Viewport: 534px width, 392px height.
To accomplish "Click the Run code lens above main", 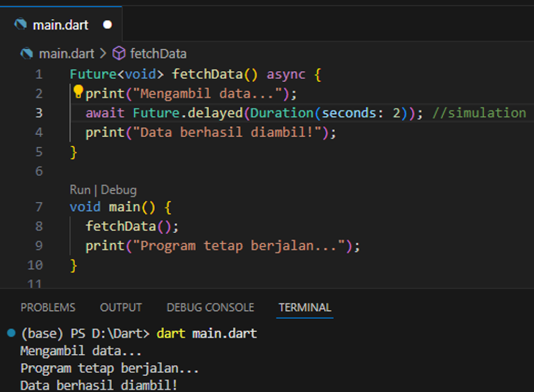I will (79, 190).
